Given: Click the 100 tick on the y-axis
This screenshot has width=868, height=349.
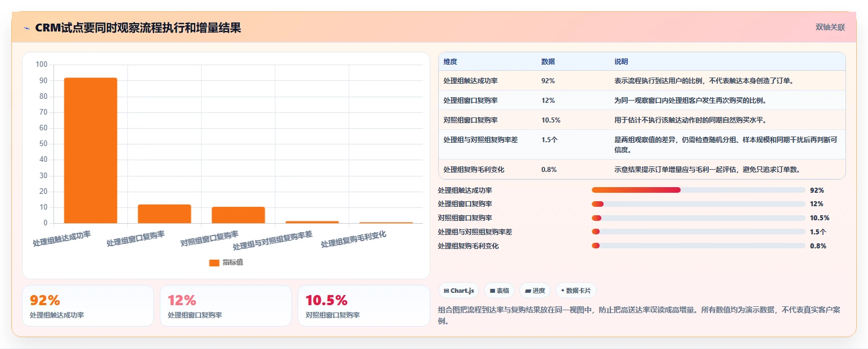Looking at the screenshot, I should pos(41,65).
